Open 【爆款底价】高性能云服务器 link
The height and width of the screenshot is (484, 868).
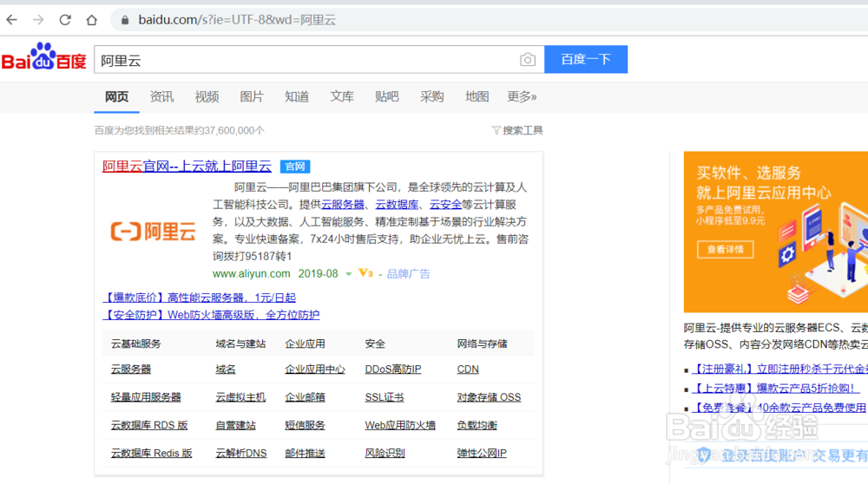[200, 298]
